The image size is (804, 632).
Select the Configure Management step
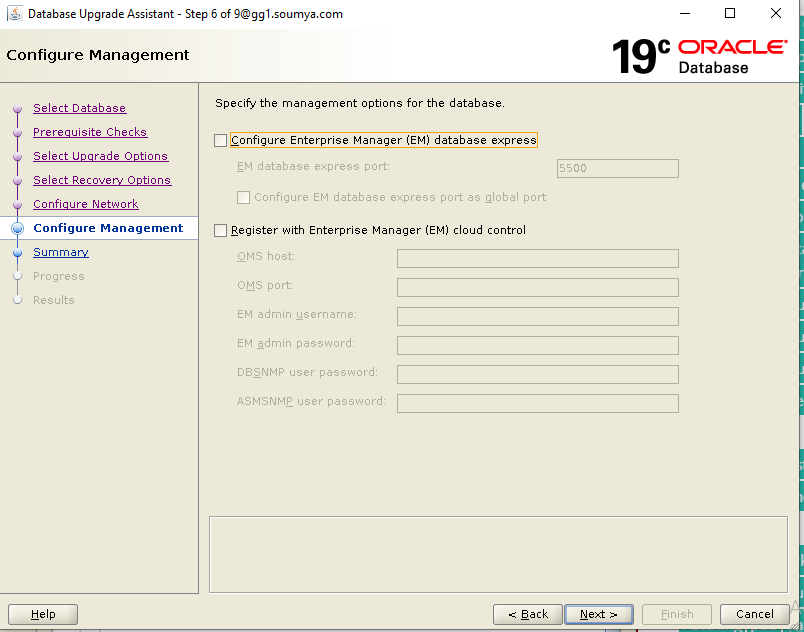[108, 228]
